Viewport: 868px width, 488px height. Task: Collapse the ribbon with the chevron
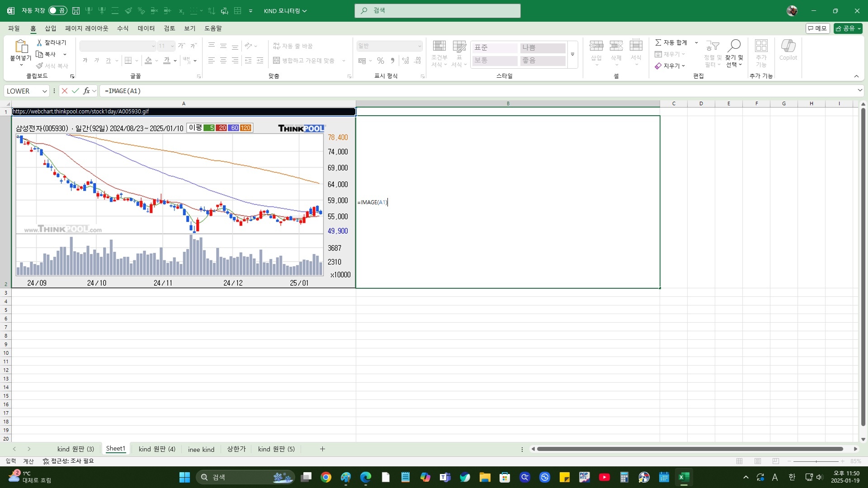(856, 76)
